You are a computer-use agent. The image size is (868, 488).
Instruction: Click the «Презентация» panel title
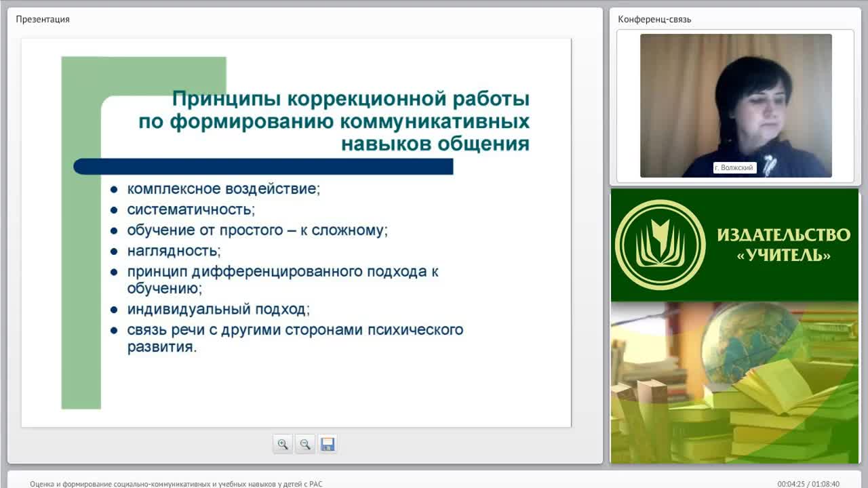pos(43,19)
